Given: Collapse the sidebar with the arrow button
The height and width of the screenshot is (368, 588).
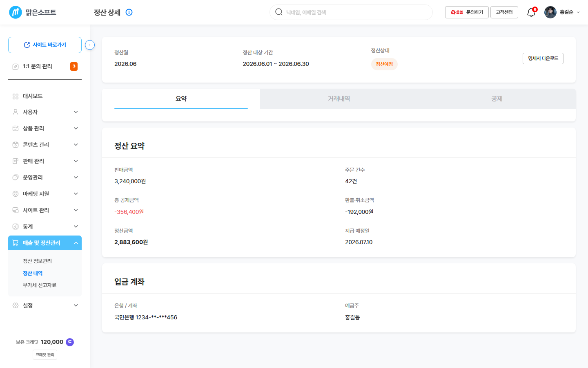Looking at the screenshot, I should point(90,45).
